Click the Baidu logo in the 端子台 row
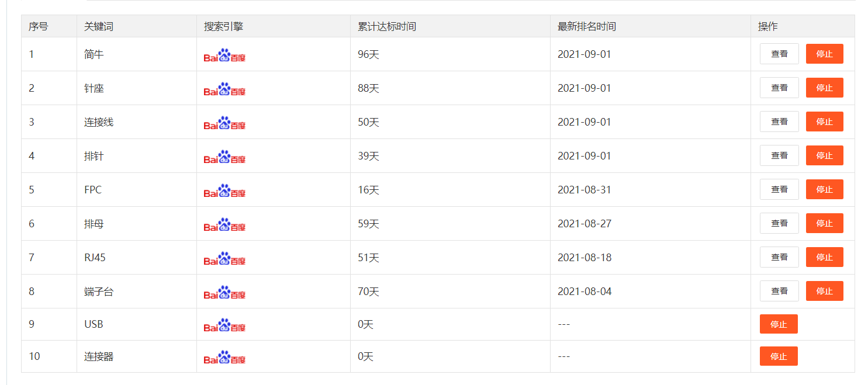The width and height of the screenshot is (868, 385). coord(224,293)
